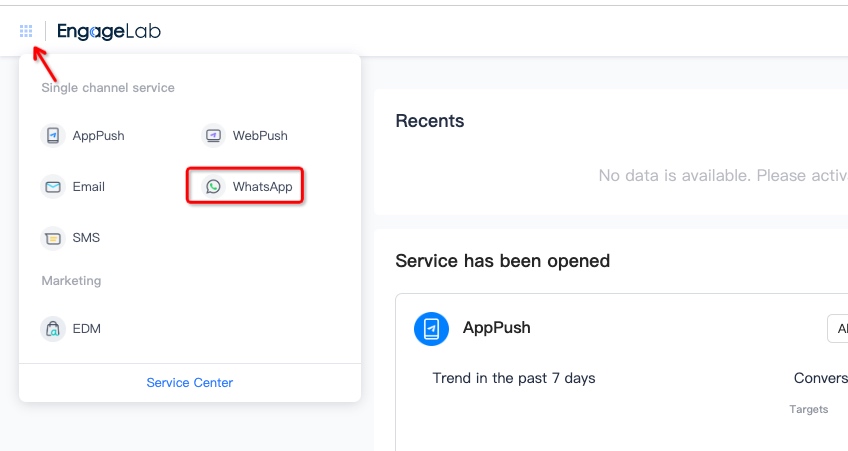Open the EDM marketing icon
This screenshot has height=451, width=848.
pos(53,328)
